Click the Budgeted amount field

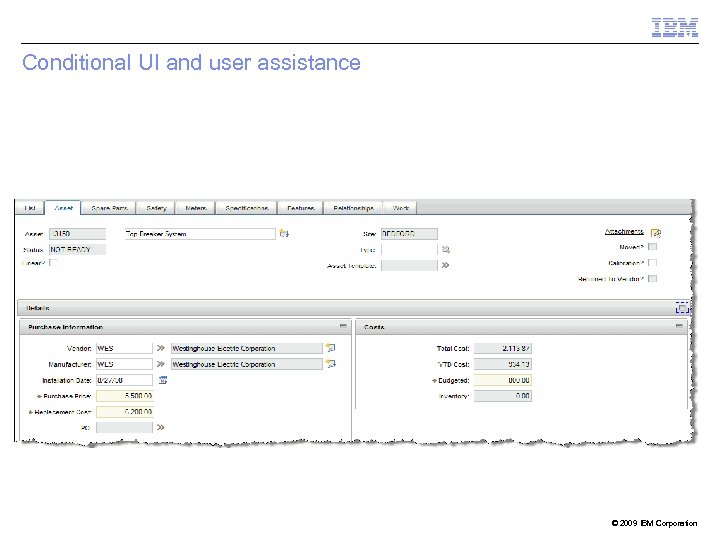(503, 380)
